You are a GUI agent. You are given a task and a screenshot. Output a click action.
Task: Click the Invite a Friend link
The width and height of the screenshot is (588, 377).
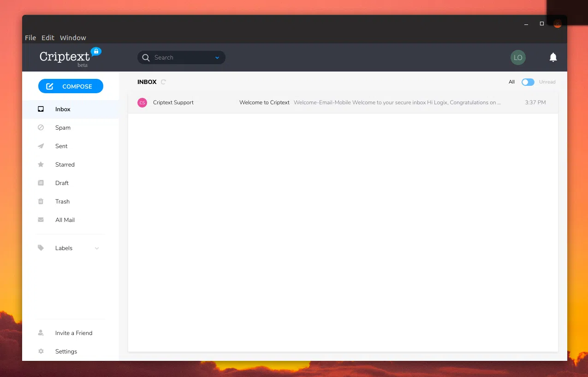tap(74, 333)
